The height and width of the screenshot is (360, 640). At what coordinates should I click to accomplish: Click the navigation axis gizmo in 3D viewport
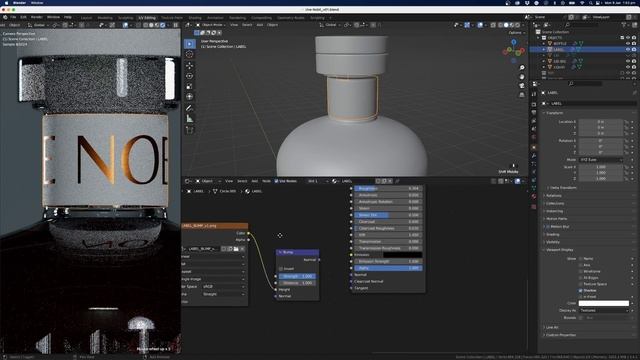point(513,50)
